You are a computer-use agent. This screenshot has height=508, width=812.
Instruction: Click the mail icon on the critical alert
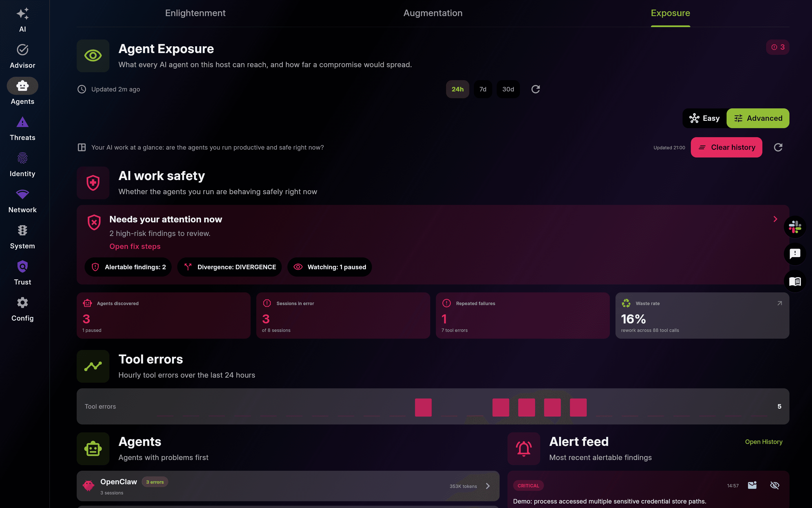pos(752,485)
